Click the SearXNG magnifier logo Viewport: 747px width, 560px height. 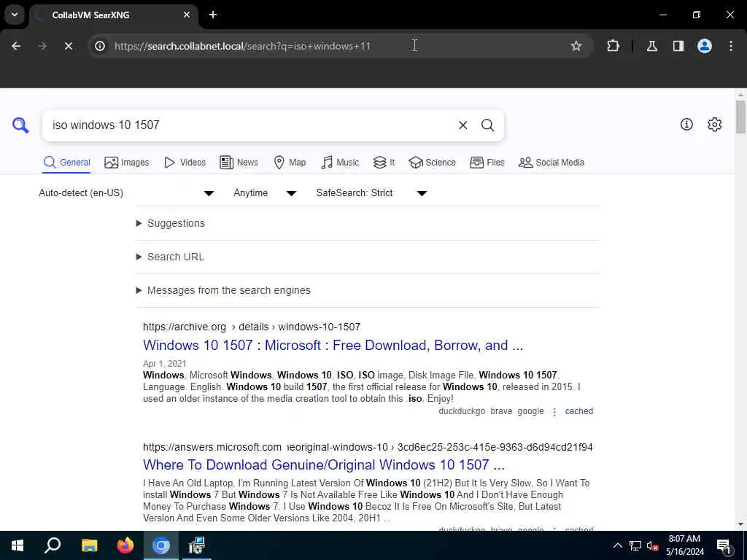click(20, 125)
